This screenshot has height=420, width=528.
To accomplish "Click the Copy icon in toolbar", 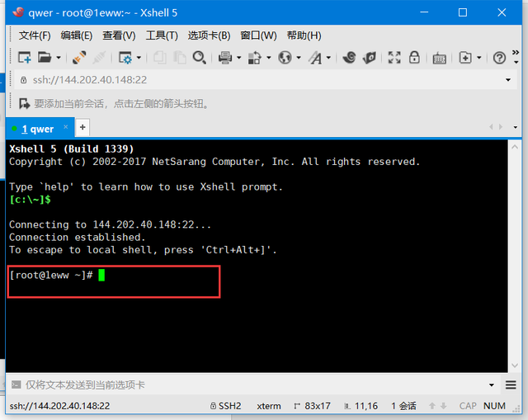I will 160,58.
